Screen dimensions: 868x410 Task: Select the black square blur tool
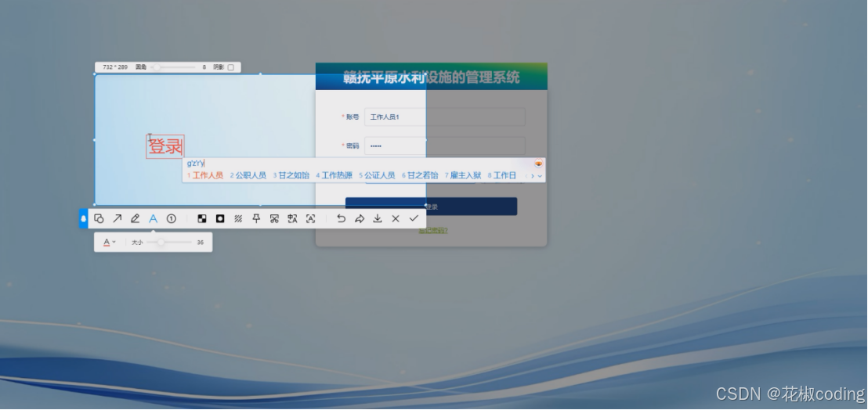(220, 219)
